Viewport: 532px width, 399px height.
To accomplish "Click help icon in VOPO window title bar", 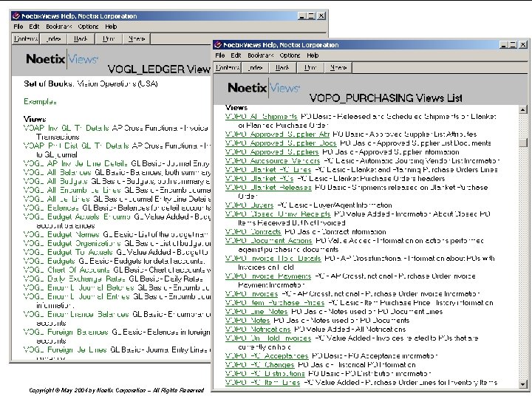I will 218,45.
